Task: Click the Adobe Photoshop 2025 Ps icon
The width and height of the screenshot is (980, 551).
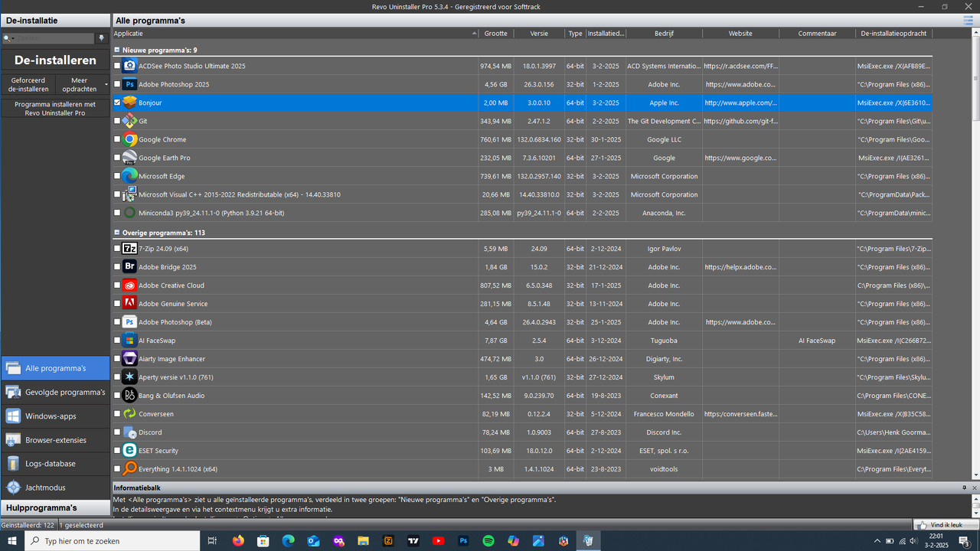Action: pyautogui.click(x=129, y=84)
